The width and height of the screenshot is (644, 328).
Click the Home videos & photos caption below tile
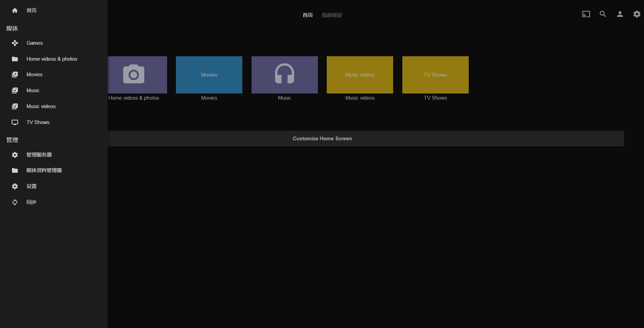tap(134, 98)
